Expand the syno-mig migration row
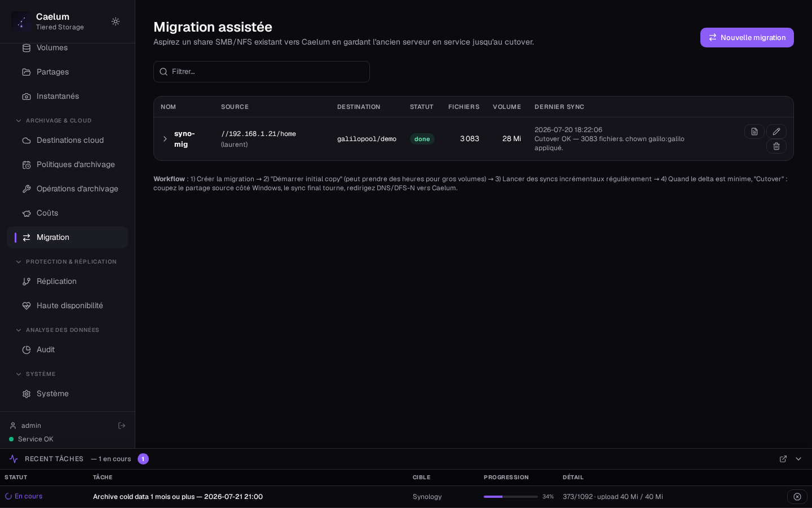 [x=165, y=139]
